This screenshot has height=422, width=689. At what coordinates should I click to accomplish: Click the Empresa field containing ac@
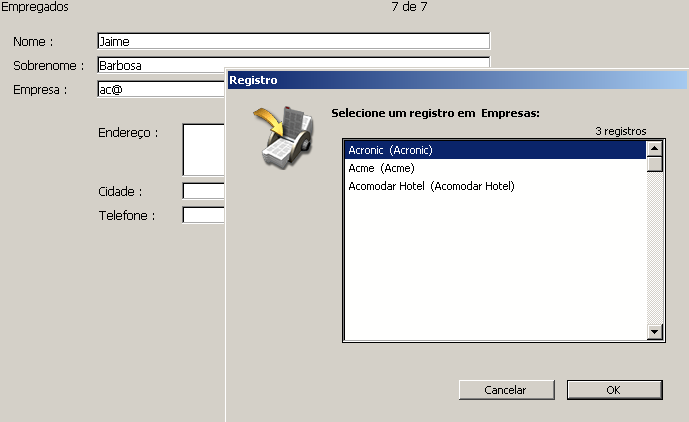[160, 89]
